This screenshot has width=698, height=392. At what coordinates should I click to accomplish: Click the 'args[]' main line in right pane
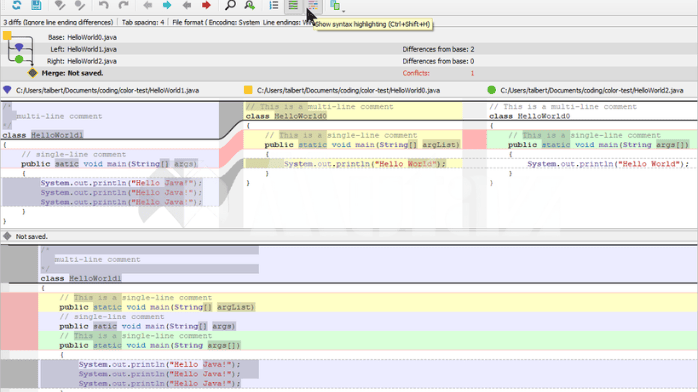click(598, 145)
